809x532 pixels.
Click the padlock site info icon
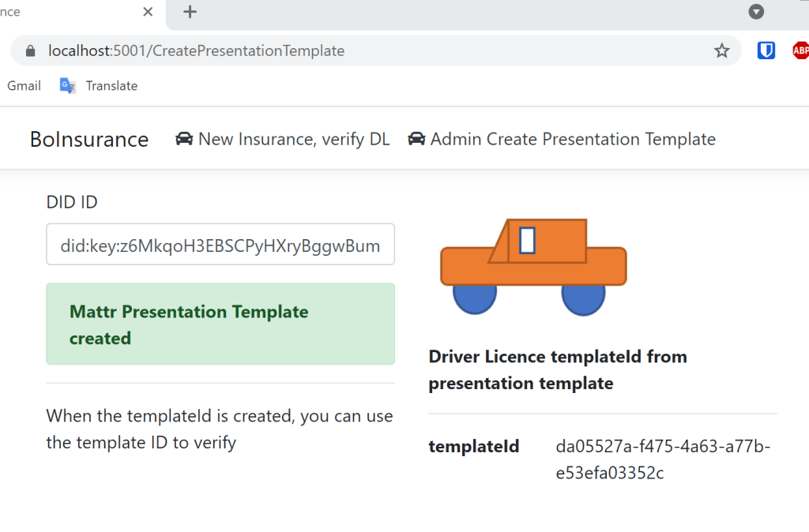point(31,51)
